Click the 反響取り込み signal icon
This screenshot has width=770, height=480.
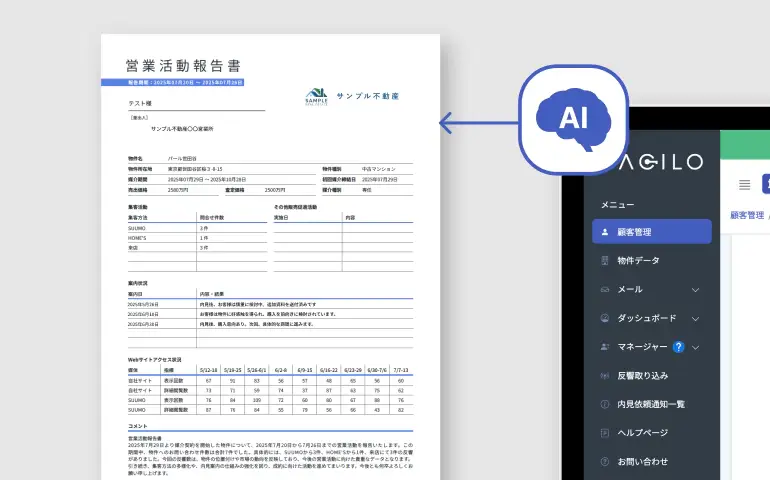pos(604,376)
